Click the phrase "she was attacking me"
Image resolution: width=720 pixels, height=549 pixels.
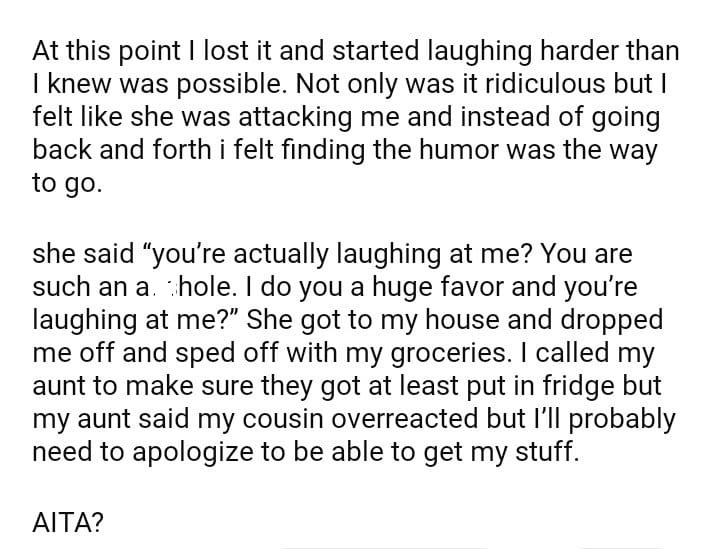tap(239, 118)
